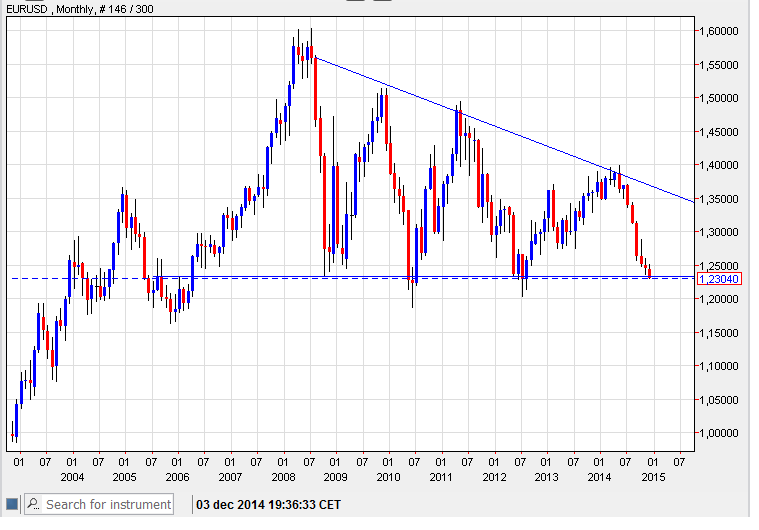
Task: Click the 1,50000 price axis label
Action: (x=720, y=98)
